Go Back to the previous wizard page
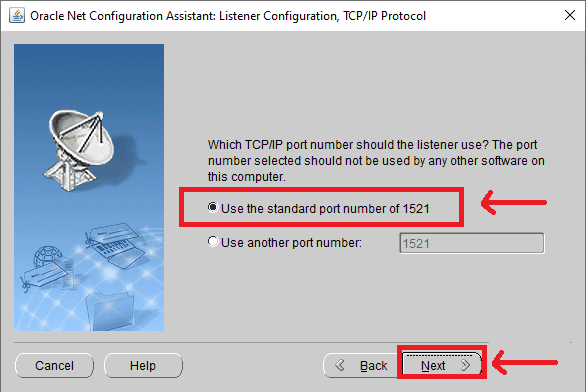 click(361, 365)
